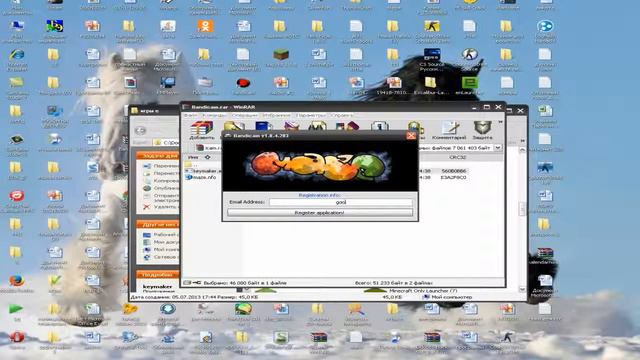The image size is (640, 360).
Task: Open the Команды menu in WinRAR
Action: 214,116
